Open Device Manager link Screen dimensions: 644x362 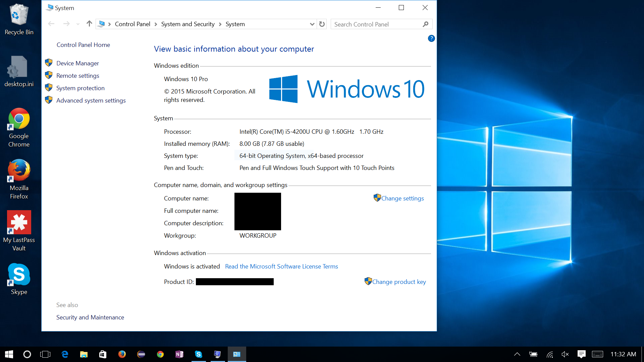(x=77, y=63)
